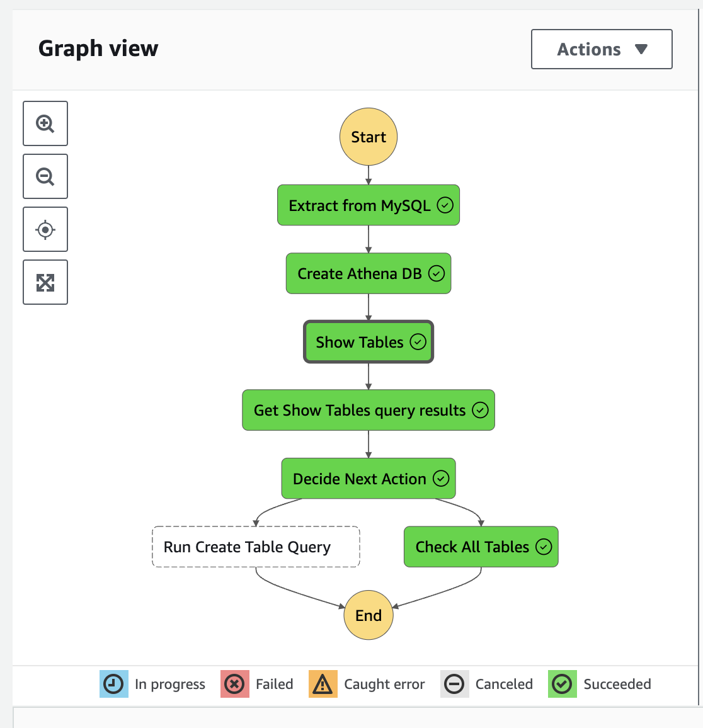Screen dimensions: 703x728
Task: Click the Caught error warning icon
Action: pos(323,684)
